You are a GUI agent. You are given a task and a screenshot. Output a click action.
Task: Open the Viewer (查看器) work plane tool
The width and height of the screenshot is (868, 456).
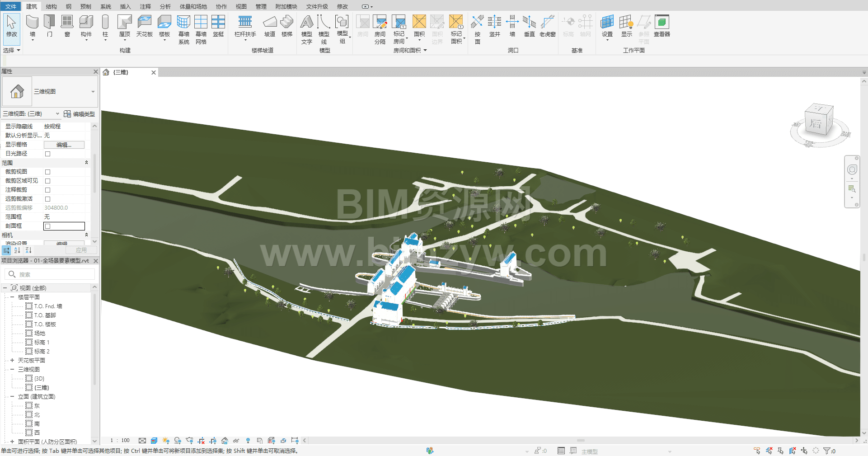tap(662, 26)
